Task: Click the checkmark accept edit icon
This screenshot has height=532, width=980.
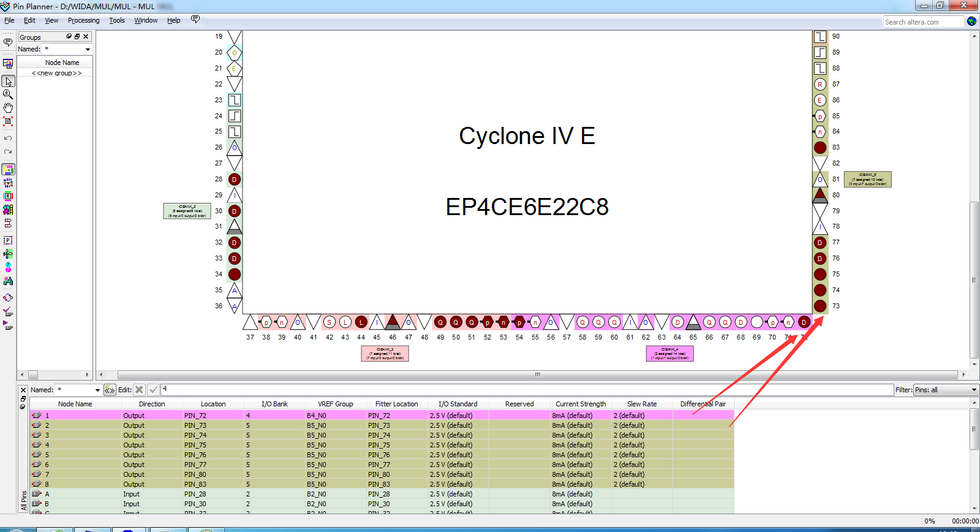Action: [154, 390]
